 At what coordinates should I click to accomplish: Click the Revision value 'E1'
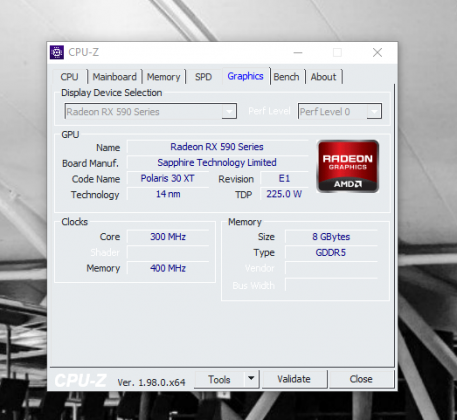284,178
